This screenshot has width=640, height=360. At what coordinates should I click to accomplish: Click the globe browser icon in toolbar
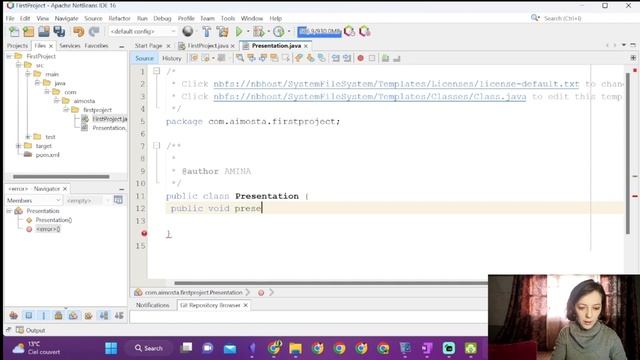point(188,31)
